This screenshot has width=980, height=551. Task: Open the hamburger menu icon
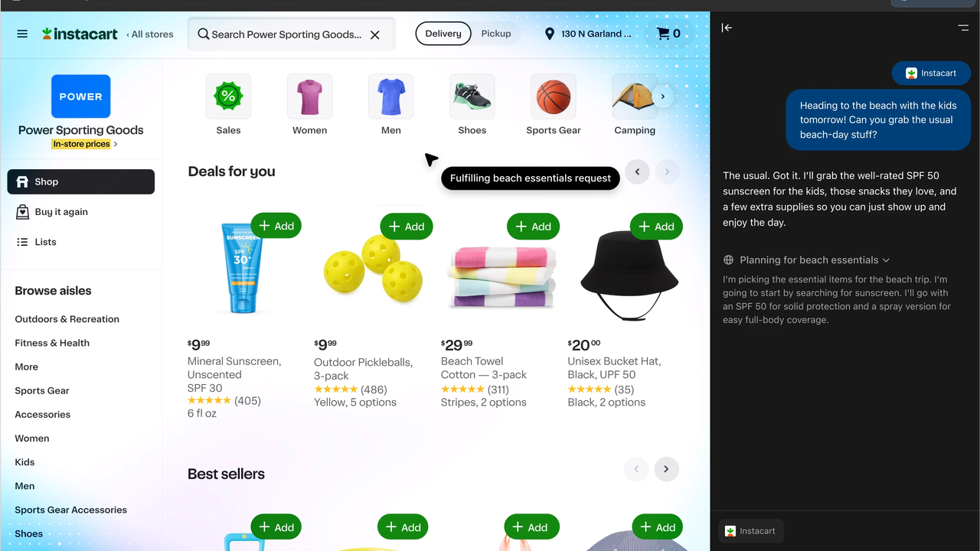pos(22,34)
